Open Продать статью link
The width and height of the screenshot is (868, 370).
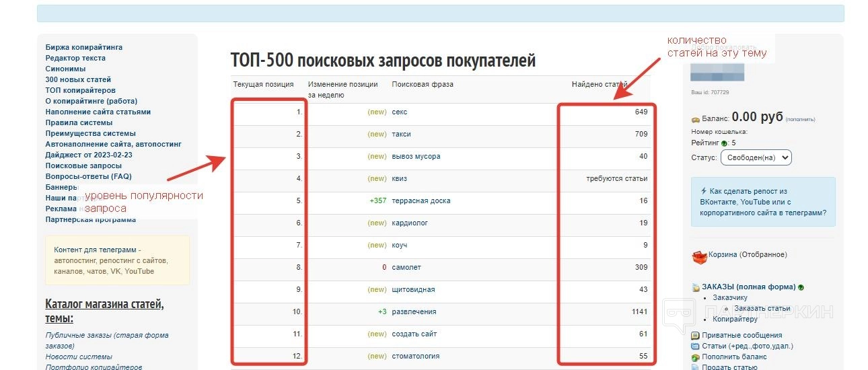(729, 367)
